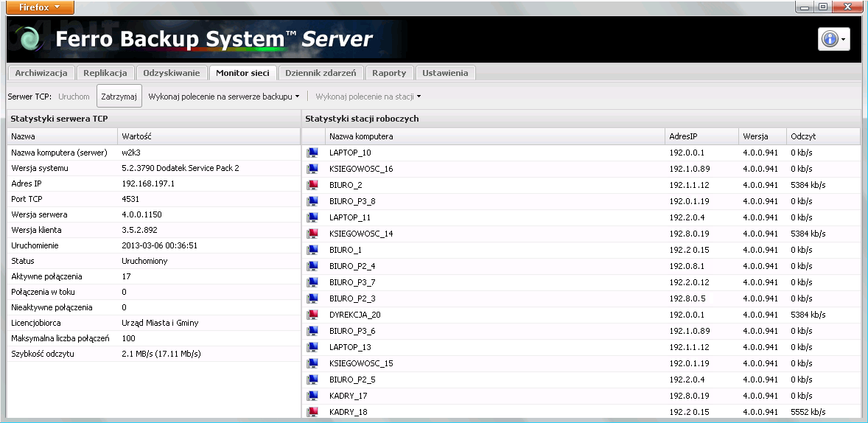Open the Dziennik zdarzeń tab
The width and height of the screenshot is (868, 423).
(x=321, y=73)
